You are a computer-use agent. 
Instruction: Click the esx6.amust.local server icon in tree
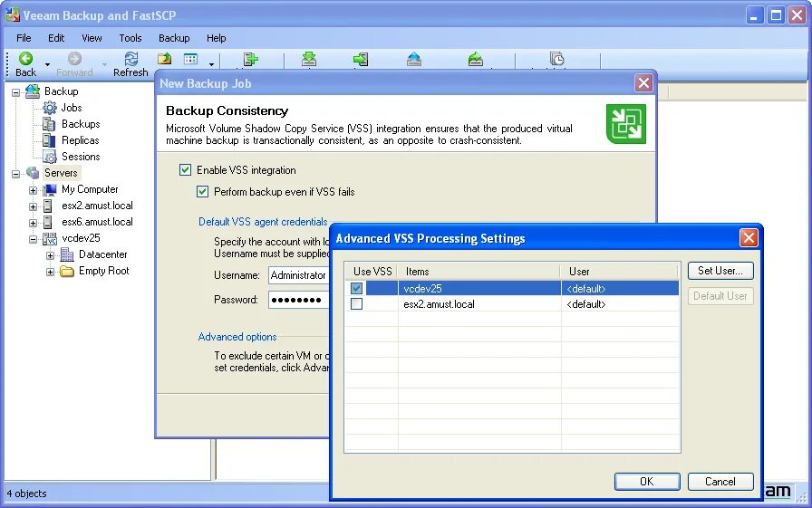[48, 223]
